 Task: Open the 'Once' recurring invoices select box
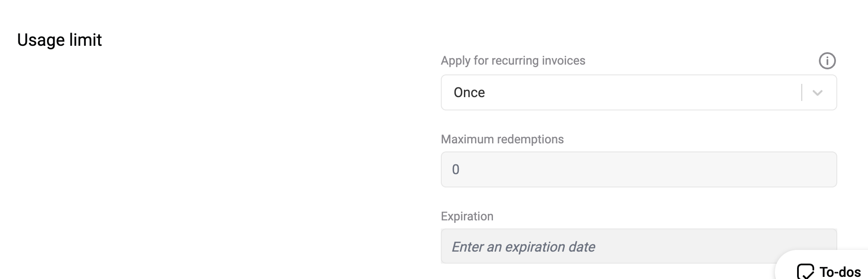pos(639,92)
